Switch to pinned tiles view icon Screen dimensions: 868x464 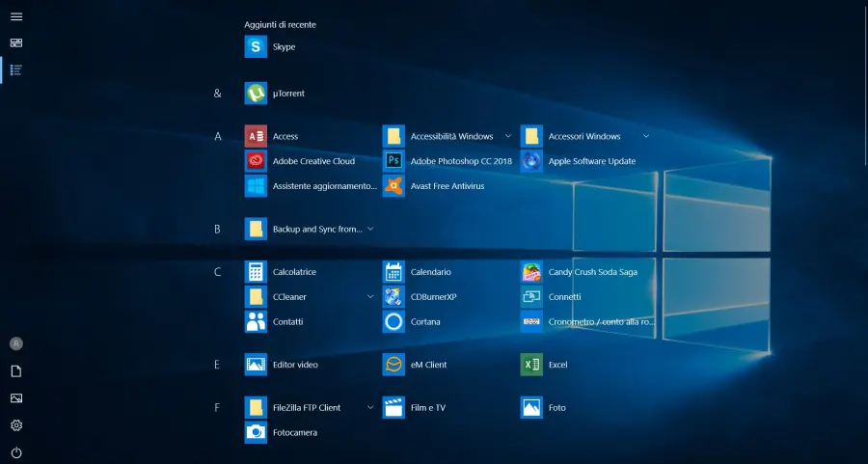16,42
